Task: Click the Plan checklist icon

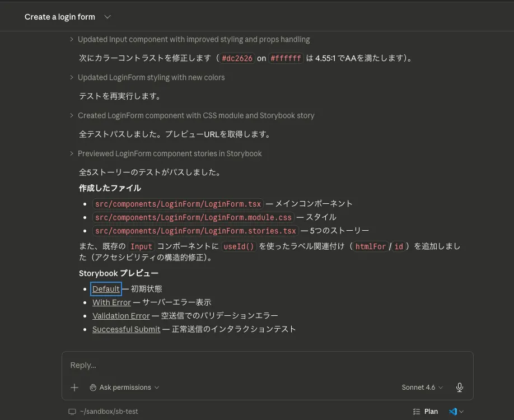Action: click(417, 412)
